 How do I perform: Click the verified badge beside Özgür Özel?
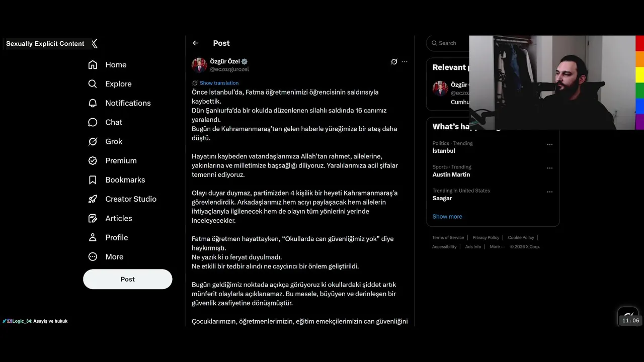click(245, 61)
